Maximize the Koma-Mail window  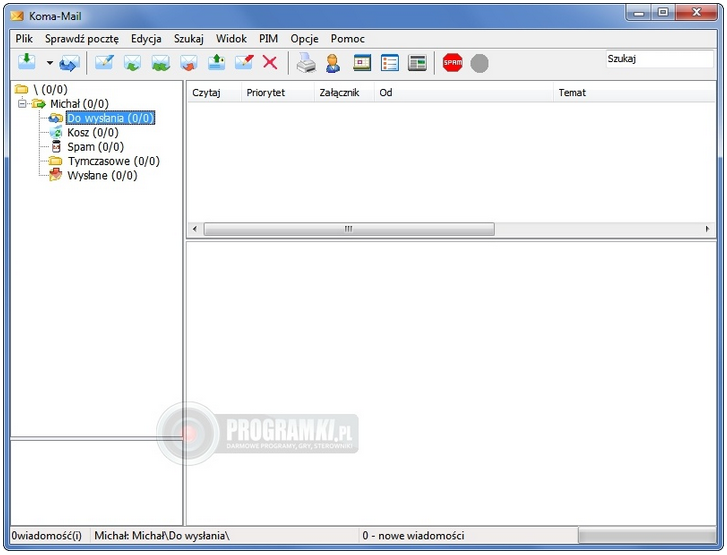tap(663, 13)
